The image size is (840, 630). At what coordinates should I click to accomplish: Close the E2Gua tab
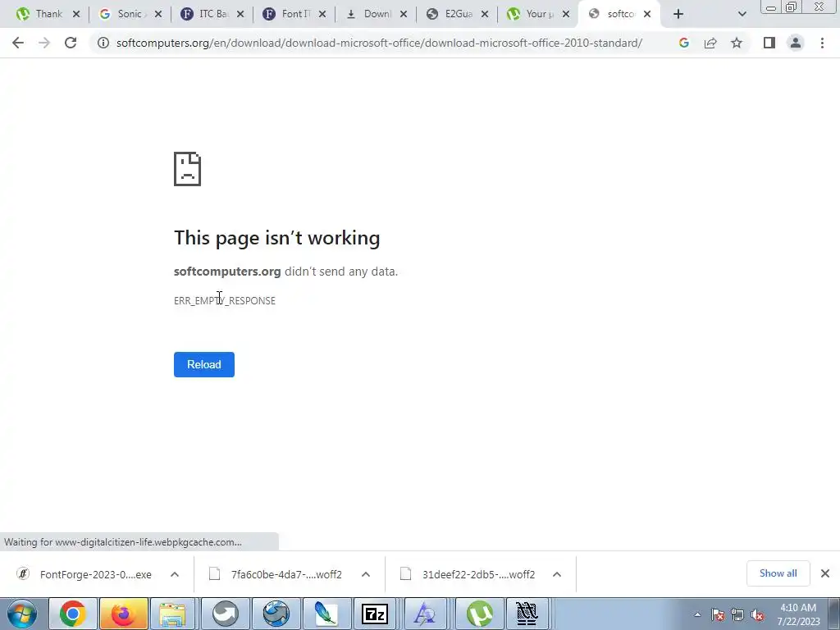tap(484, 14)
